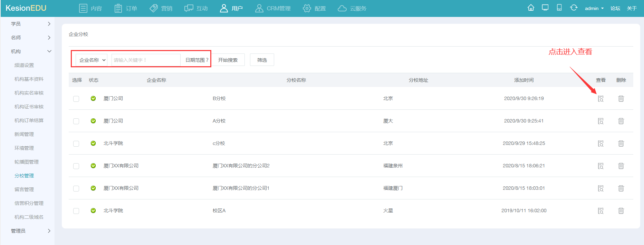Click the refresh cache icon
The width and height of the screenshot is (644, 245).
574,8
